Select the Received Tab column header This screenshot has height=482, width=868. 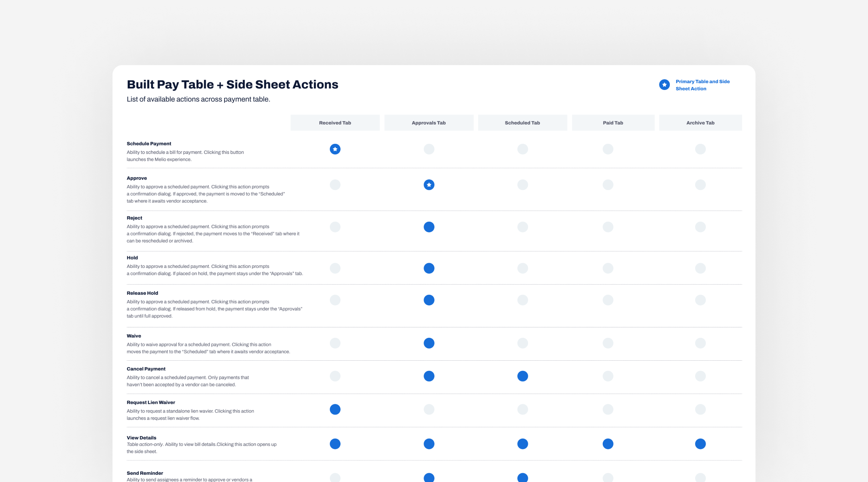(x=335, y=123)
